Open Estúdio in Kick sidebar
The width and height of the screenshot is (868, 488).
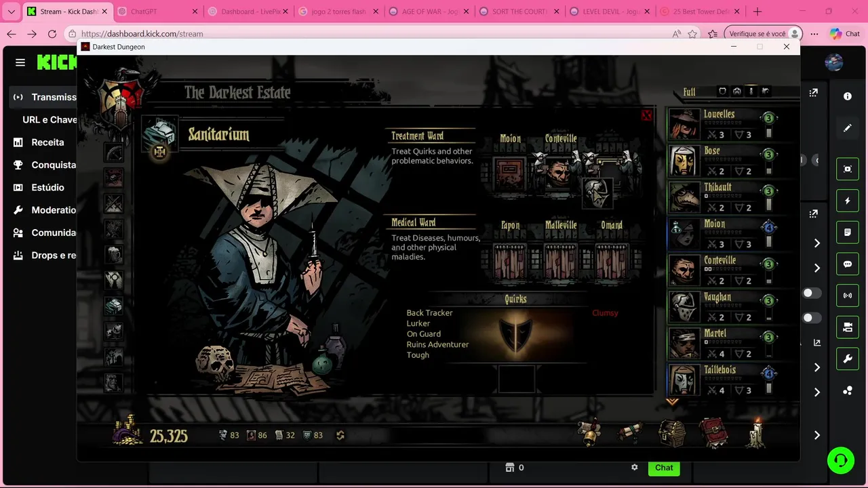[x=45, y=188]
